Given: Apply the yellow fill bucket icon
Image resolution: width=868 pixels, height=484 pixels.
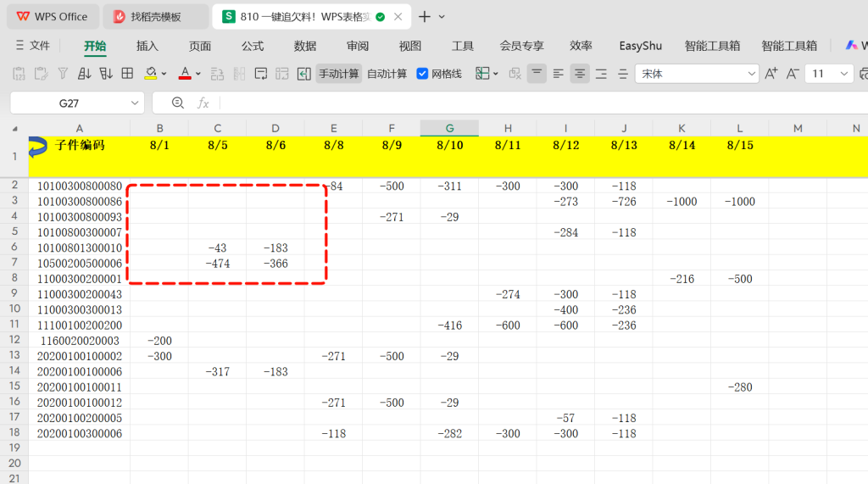Looking at the screenshot, I should coord(150,74).
